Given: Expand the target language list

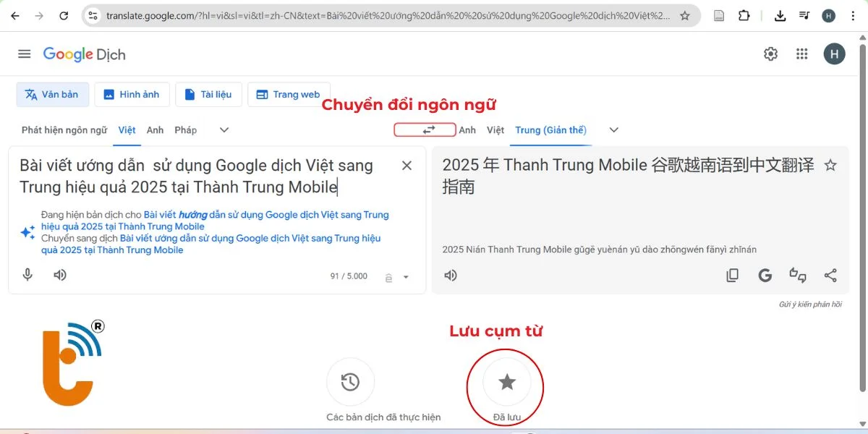Looking at the screenshot, I should (613, 130).
